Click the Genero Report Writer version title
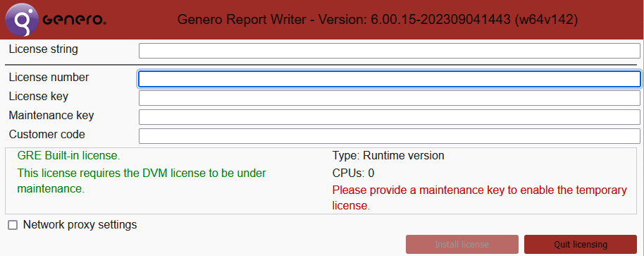644x256 pixels. pyautogui.click(x=378, y=20)
